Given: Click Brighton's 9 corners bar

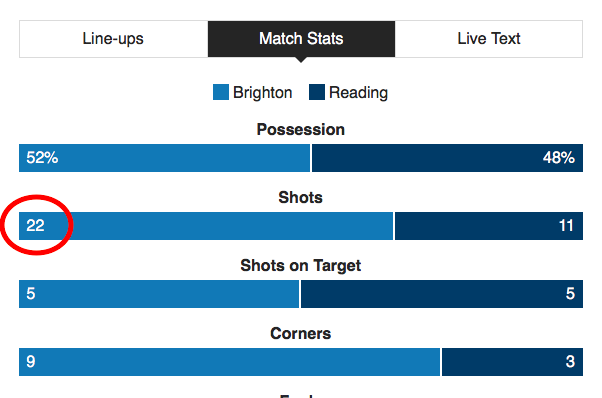Looking at the screenshot, I should [x=230, y=362].
